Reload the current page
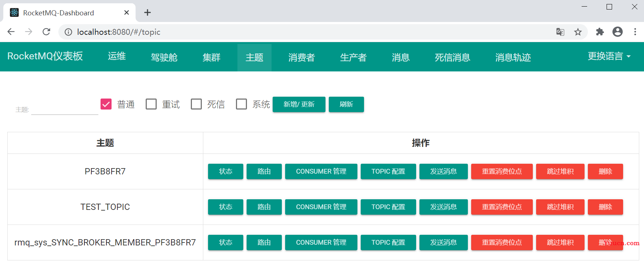This screenshot has width=644, height=263. (46, 32)
